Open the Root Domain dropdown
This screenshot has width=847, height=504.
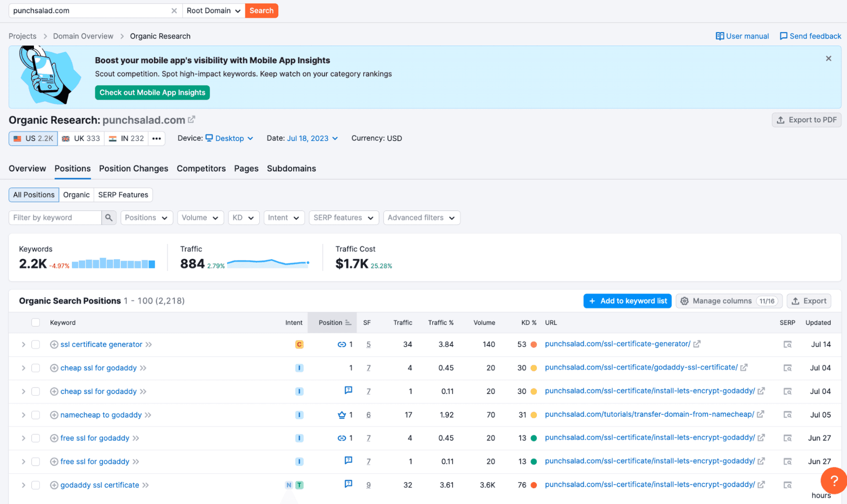click(214, 11)
